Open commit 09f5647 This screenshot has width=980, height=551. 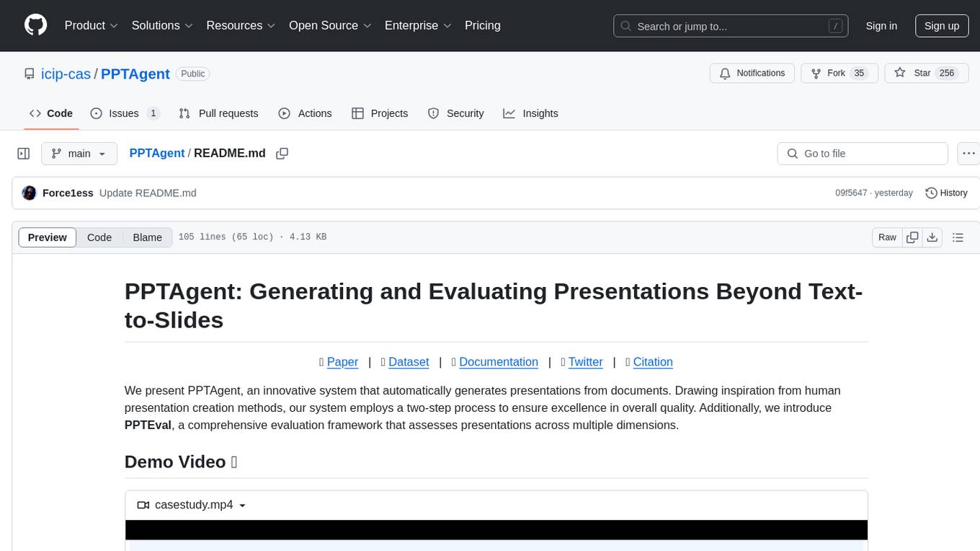pos(851,193)
